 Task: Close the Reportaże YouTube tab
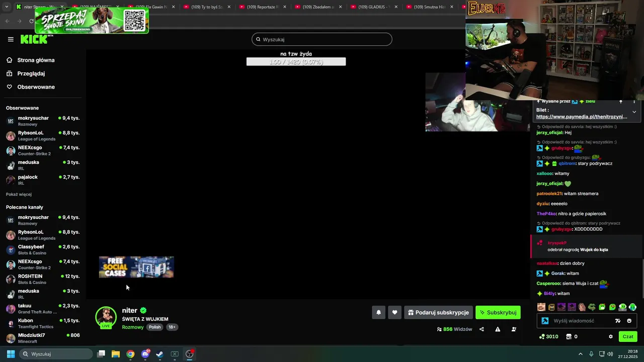(284, 7)
